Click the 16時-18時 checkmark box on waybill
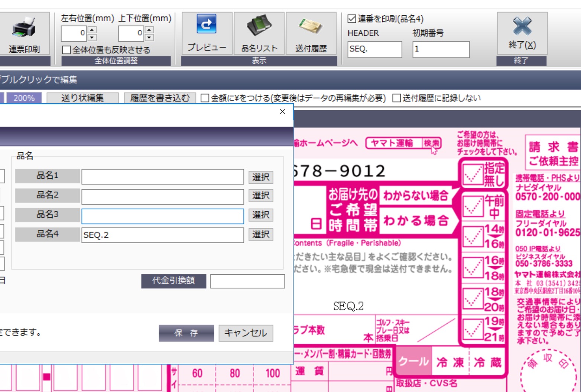The width and height of the screenshot is (581, 392). tap(472, 267)
